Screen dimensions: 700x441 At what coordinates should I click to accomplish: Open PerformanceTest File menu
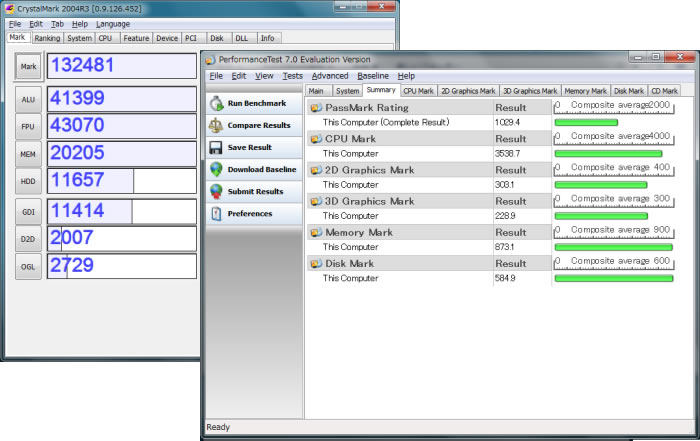point(216,76)
